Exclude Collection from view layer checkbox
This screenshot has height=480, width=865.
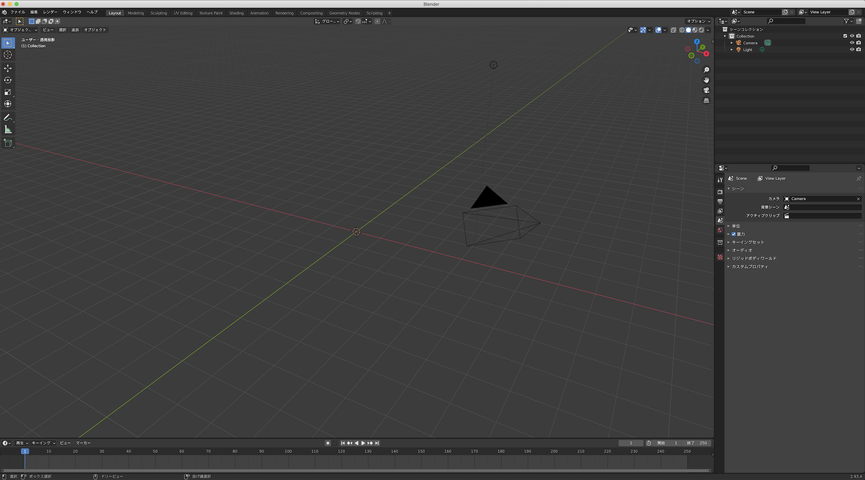coord(845,36)
